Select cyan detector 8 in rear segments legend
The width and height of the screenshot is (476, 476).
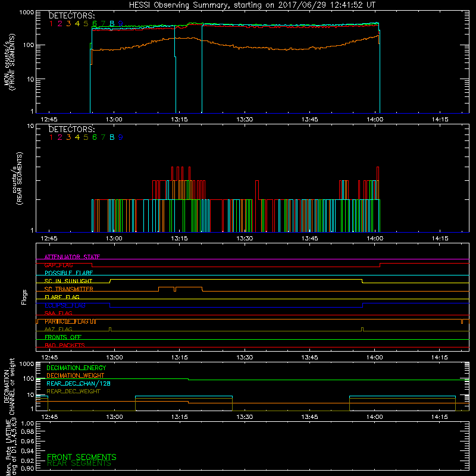(x=112, y=137)
